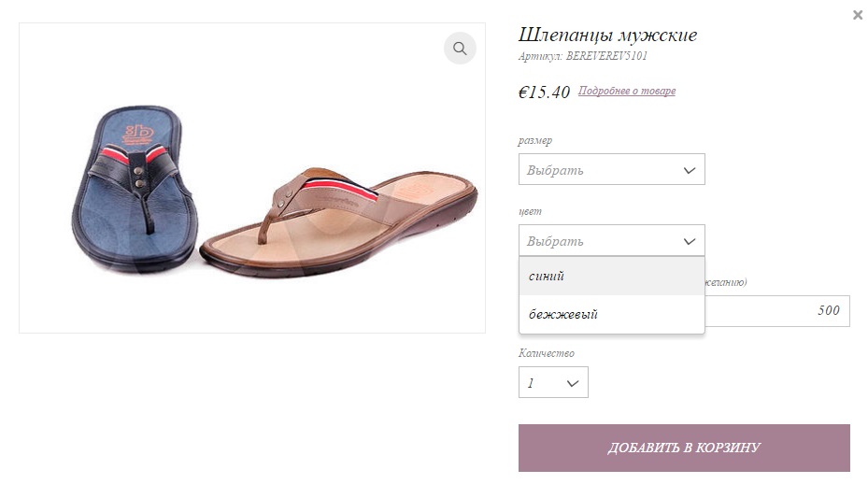
Task: Open the Количество quantity dropdown
Action: click(553, 382)
